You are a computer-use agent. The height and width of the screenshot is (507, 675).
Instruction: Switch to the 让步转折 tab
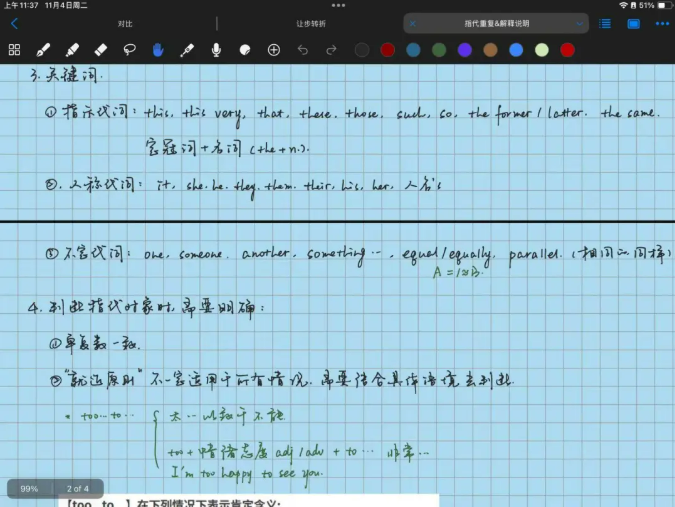[310, 23]
